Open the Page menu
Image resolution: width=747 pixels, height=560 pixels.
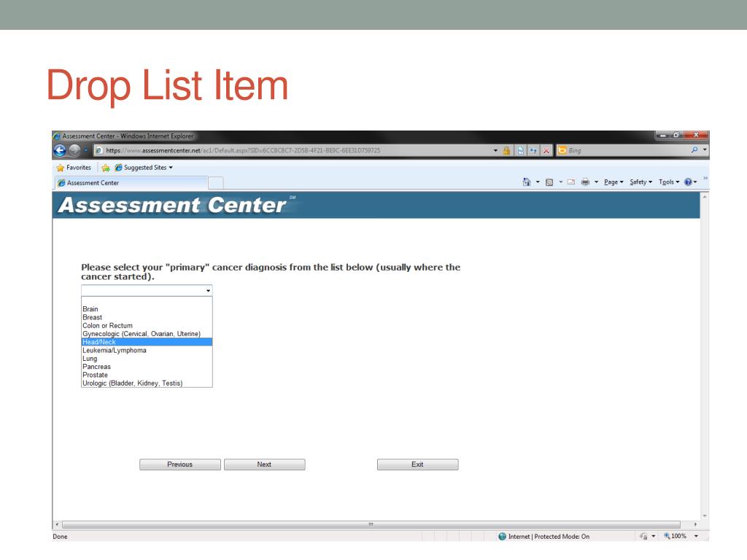(x=614, y=182)
